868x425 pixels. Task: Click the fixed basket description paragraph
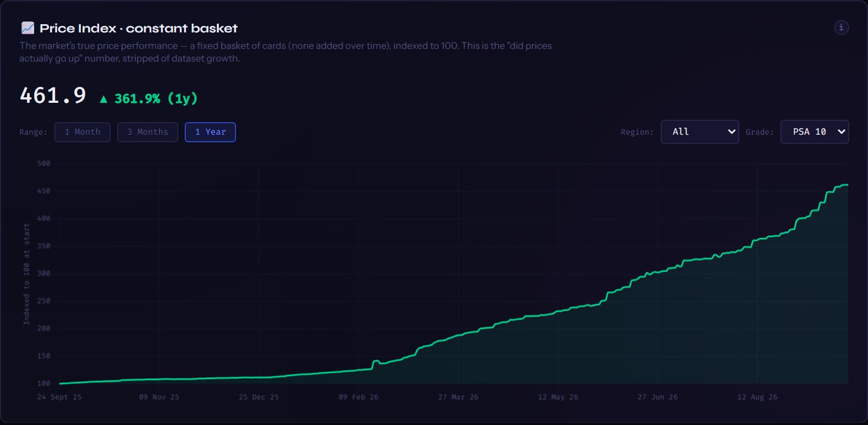285,52
